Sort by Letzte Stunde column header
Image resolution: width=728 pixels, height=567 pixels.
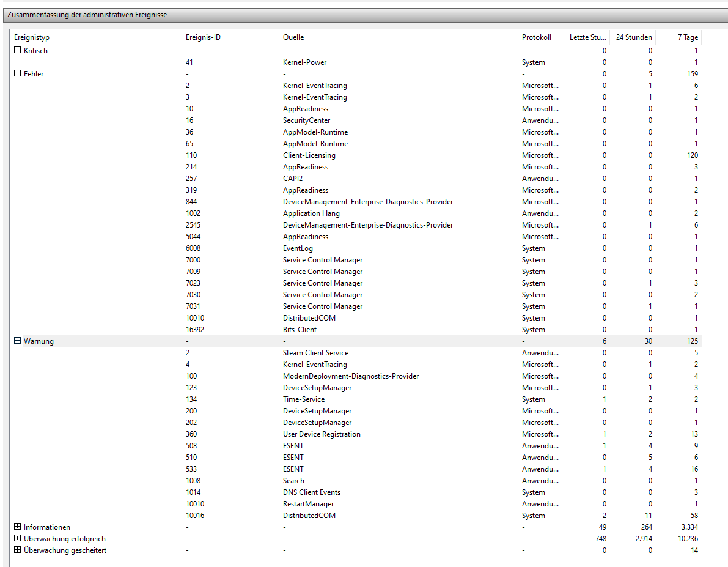click(x=587, y=37)
